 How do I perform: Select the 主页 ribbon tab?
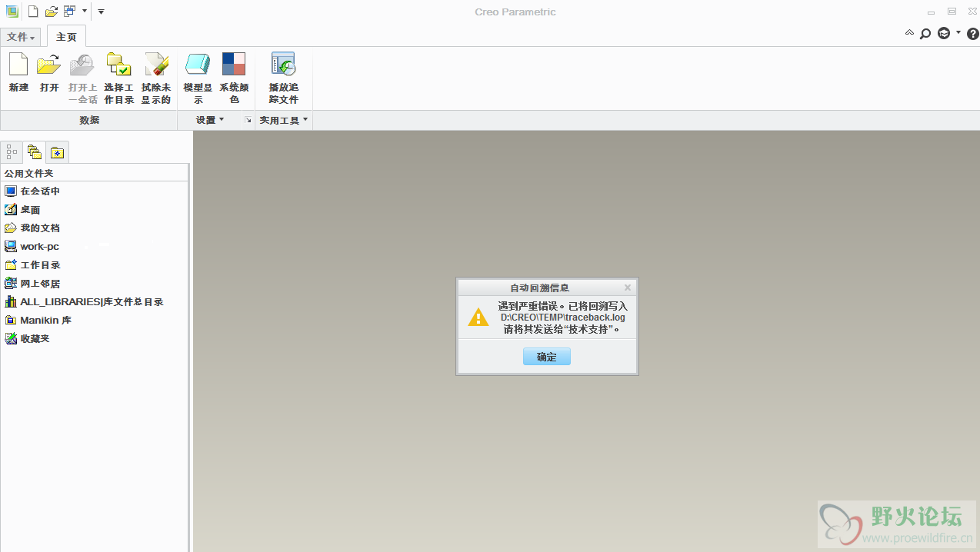(x=66, y=37)
